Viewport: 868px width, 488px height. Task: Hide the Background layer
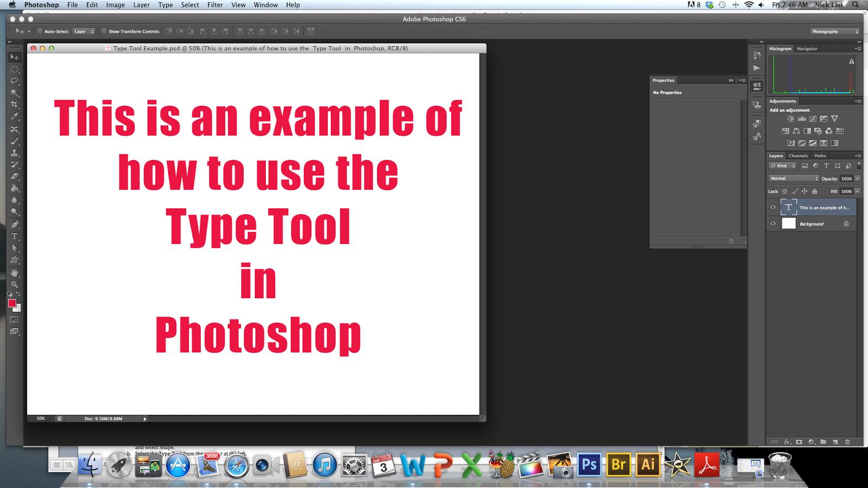[773, 223]
